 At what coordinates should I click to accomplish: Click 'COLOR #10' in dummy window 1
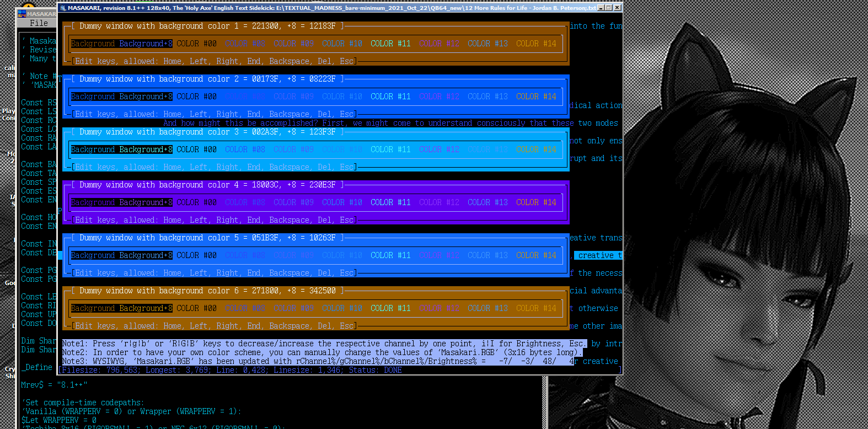[342, 44]
